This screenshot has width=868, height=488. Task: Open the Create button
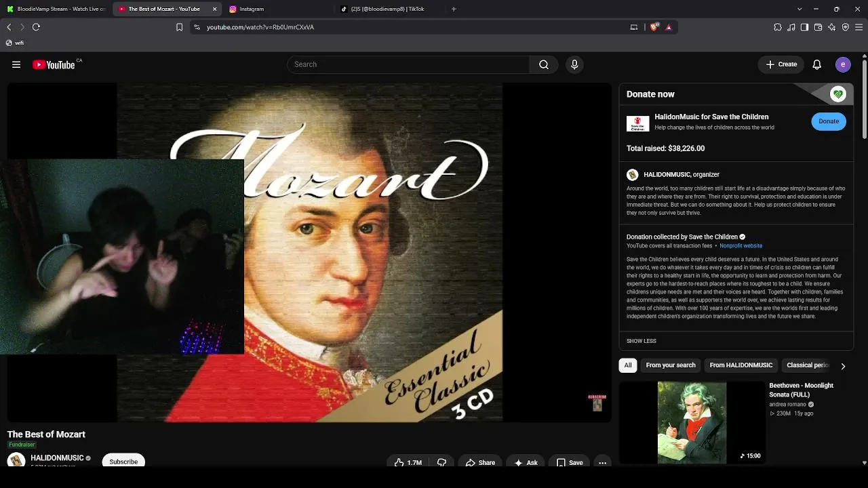[781, 64]
